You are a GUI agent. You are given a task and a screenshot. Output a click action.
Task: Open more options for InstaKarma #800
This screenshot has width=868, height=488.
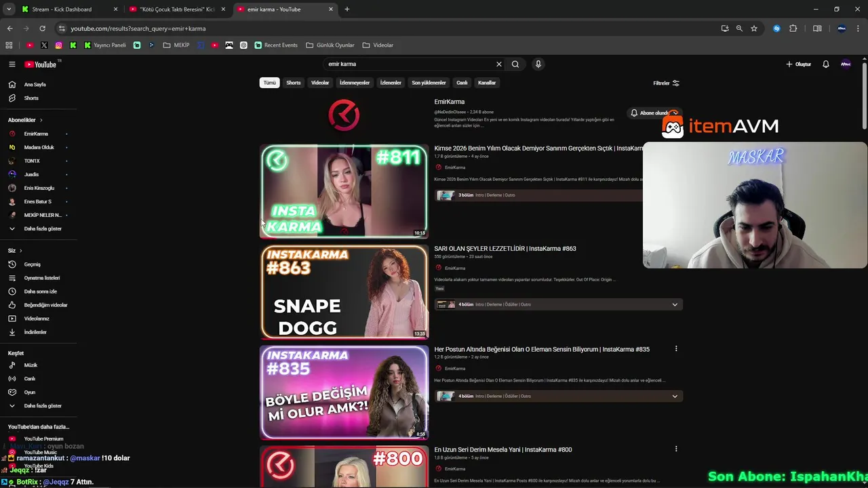(x=676, y=449)
